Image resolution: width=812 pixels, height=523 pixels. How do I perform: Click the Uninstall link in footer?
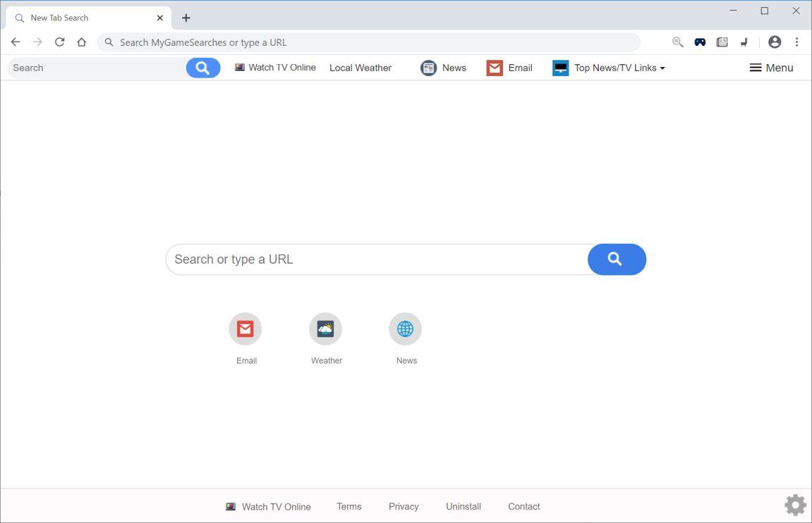pos(463,507)
